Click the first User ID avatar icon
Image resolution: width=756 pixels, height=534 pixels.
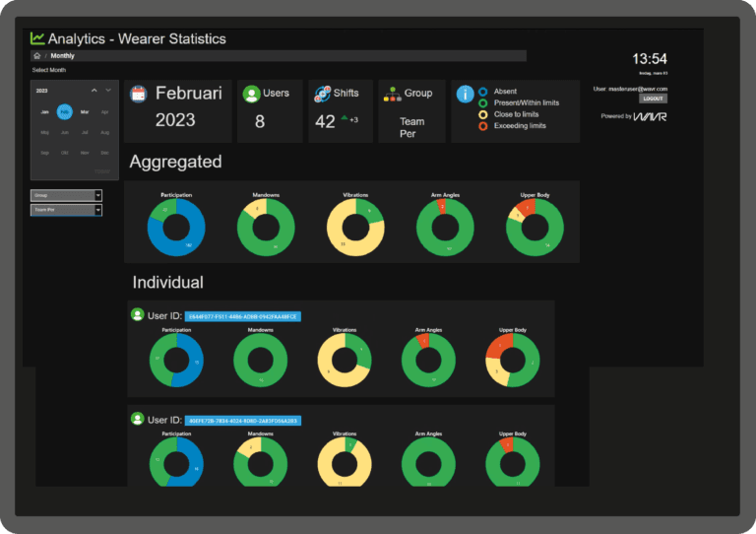click(x=138, y=314)
